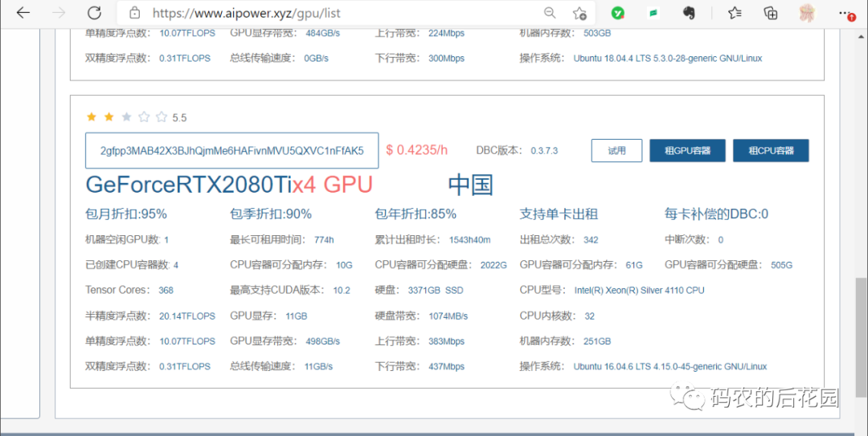
Task: Click CUDA version value 10.2
Action: tap(342, 290)
